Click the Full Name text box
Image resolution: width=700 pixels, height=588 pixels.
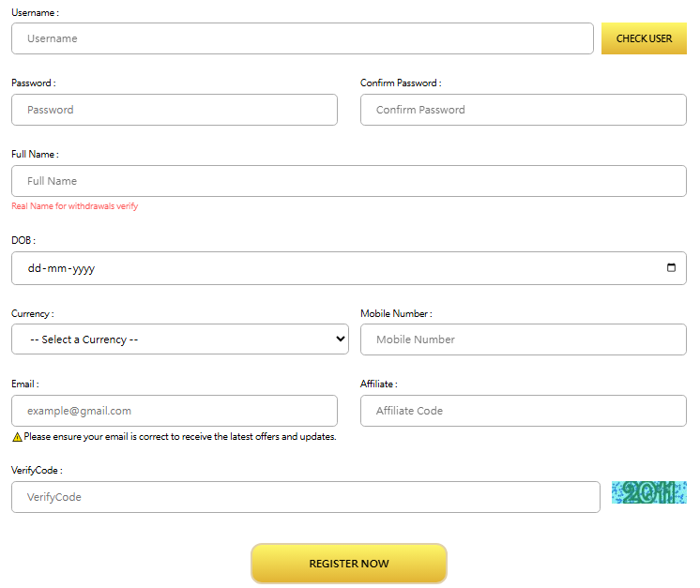(x=348, y=181)
